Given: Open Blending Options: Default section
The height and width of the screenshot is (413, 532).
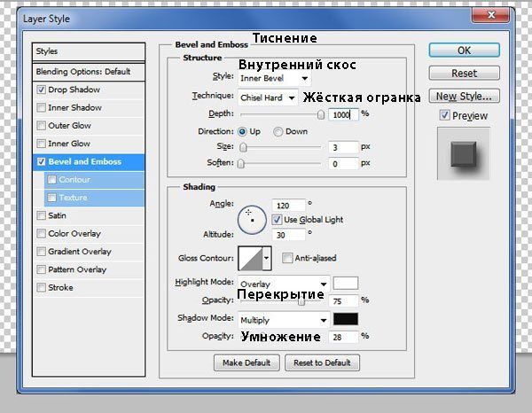Looking at the screenshot, I should [89, 72].
